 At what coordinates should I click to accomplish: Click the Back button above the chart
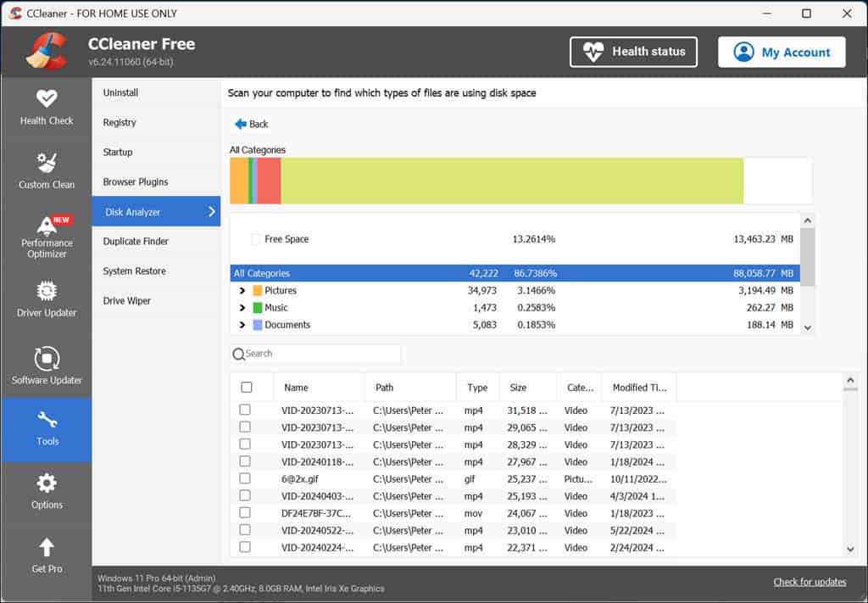250,124
